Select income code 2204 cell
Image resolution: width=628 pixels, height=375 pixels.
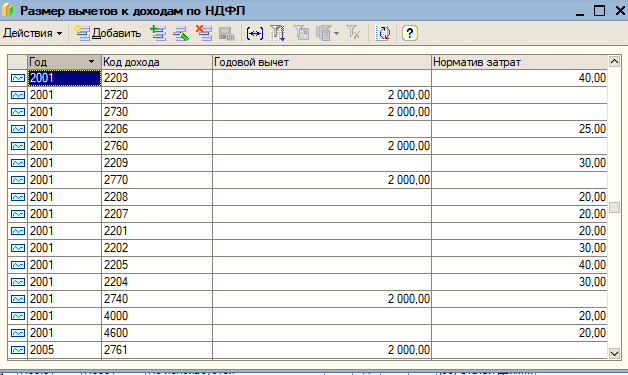click(157, 282)
